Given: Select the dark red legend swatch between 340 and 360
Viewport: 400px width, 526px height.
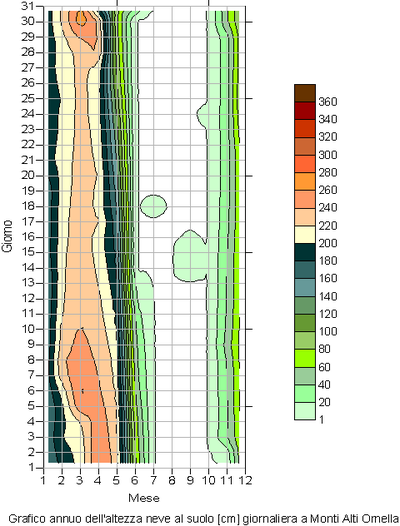Looking at the screenshot, I should (305, 111).
